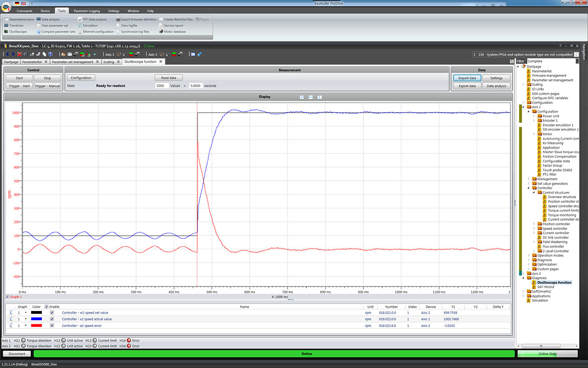Open Parameter Logging menu tab
The width and height of the screenshot is (588, 368).
tap(86, 11)
